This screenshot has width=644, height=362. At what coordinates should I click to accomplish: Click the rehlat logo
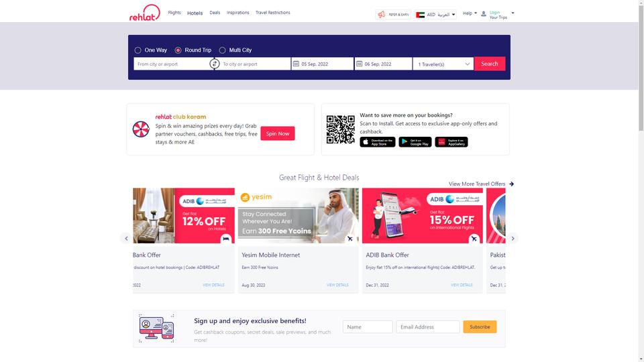(145, 13)
